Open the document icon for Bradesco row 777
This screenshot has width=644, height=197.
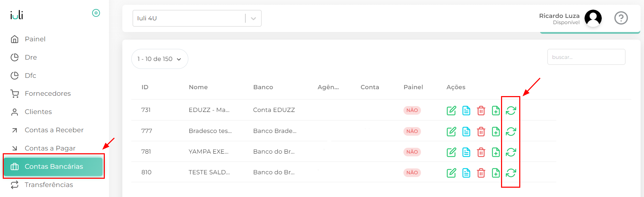pyautogui.click(x=466, y=132)
